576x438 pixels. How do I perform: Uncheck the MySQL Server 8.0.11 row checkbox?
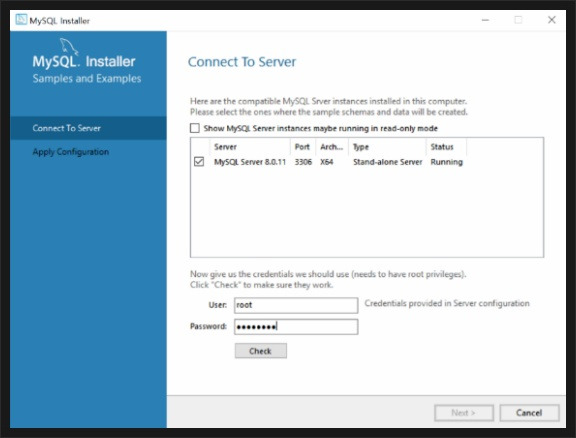point(199,162)
